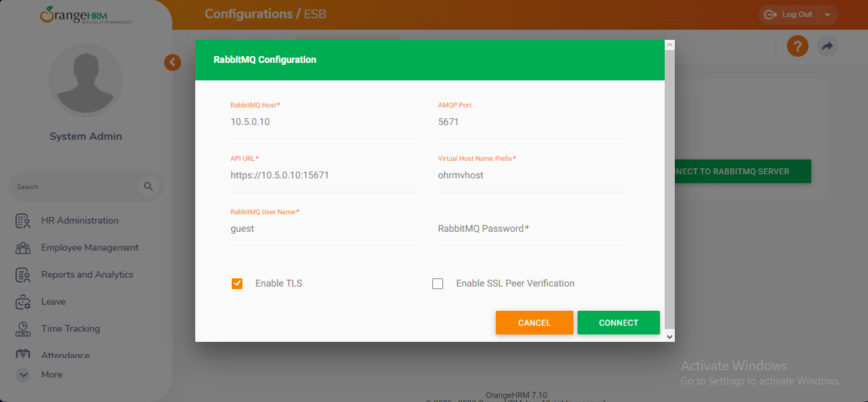Open Reports and Analytics menu
This screenshot has width=868, height=402.
click(x=87, y=275)
